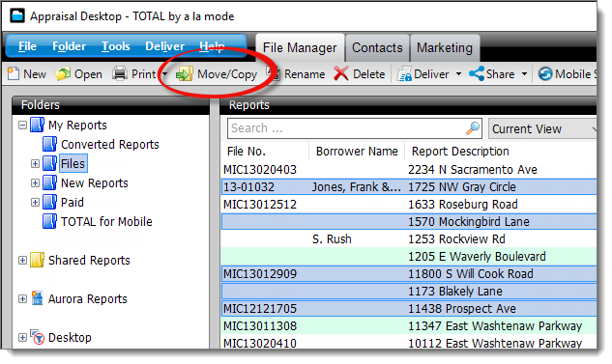
Task: Select the Converted Reports folder label
Action: point(110,144)
